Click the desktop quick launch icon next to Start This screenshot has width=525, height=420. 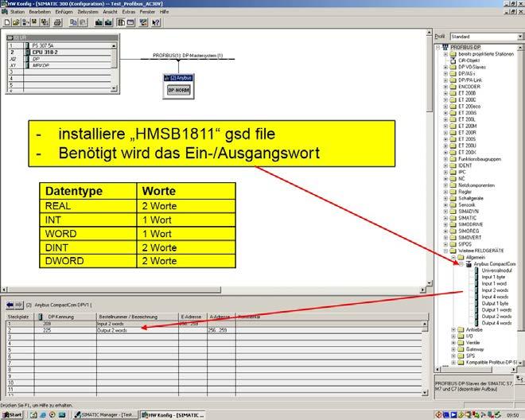(33, 414)
